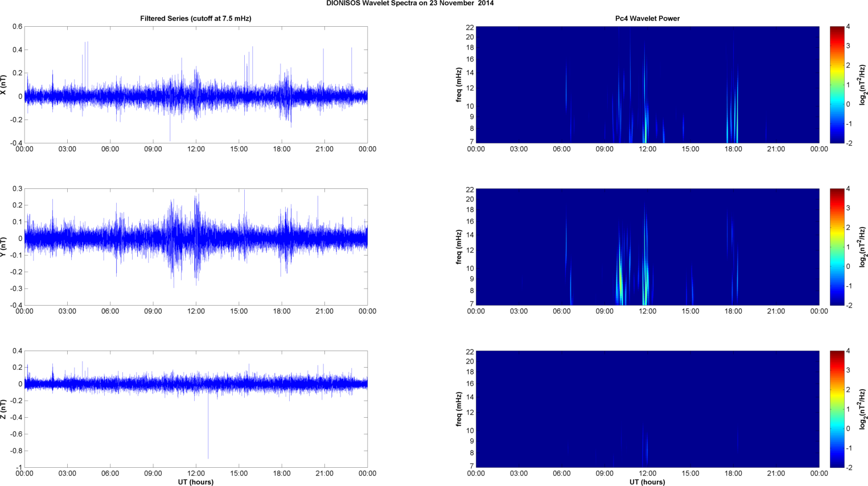
Task: Click the '21:00' tick under the bottom spectrogram
Action: pos(776,473)
